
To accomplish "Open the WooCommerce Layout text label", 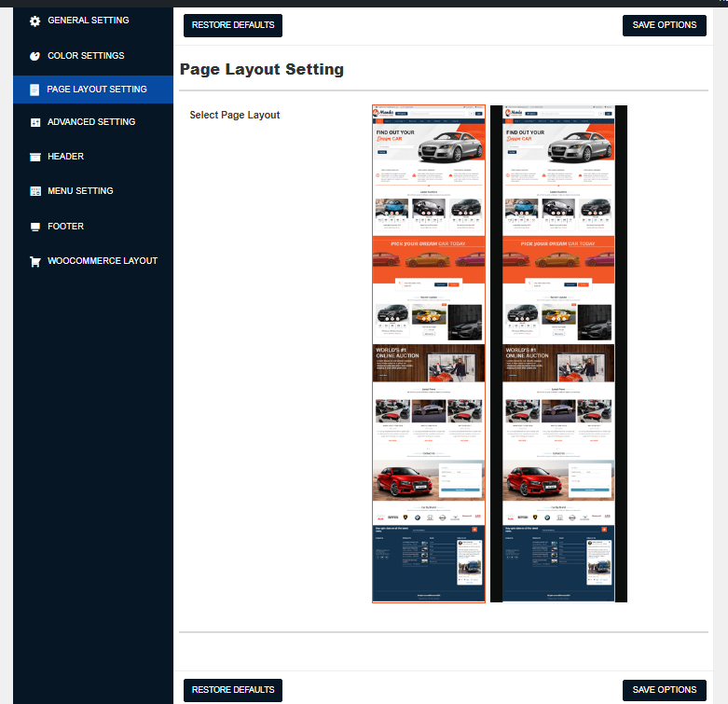I will click(103, 261).
